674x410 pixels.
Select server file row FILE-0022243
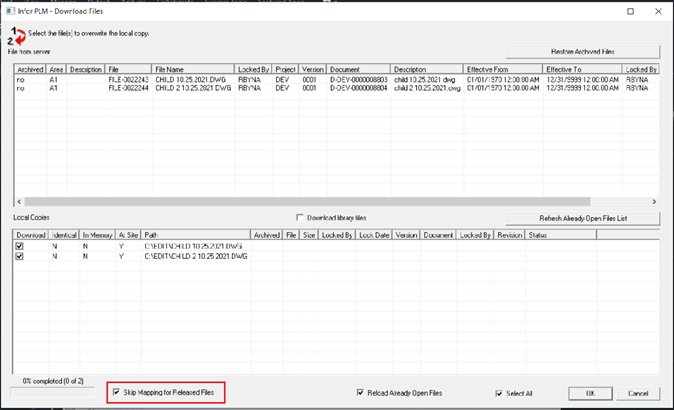pyautogui.click(x=128, y=80)
